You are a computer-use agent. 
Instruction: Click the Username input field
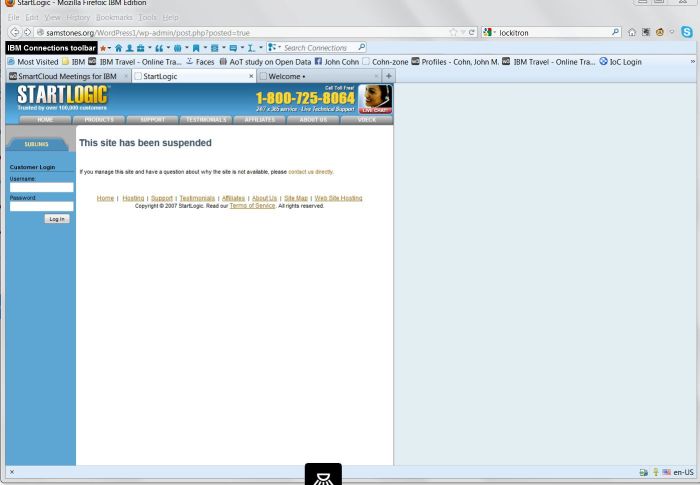coord(41,187)
